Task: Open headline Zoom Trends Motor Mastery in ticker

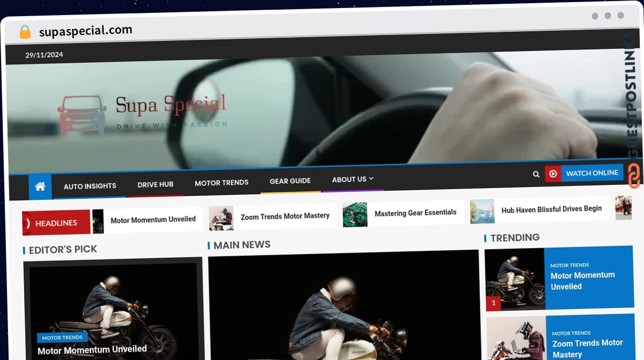Action: 285,216
